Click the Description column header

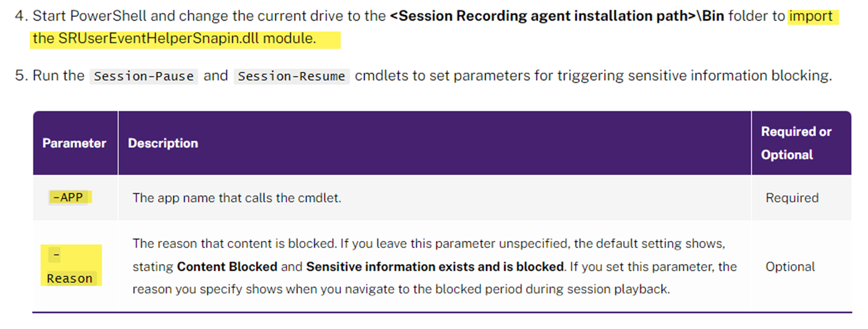(x=163, y=143)
